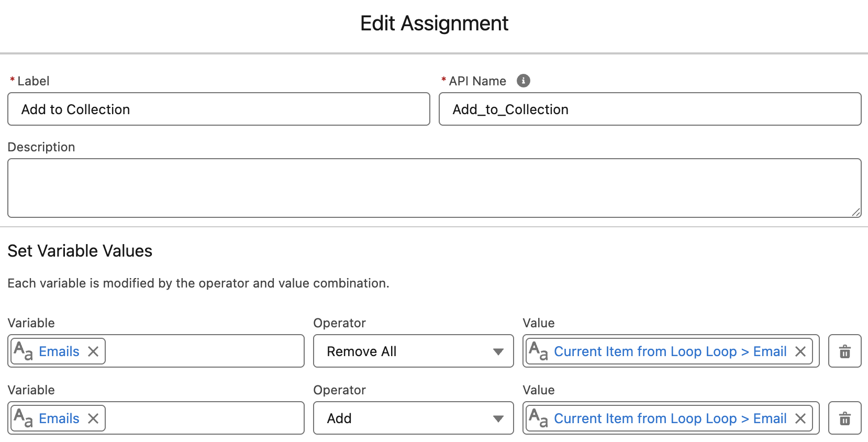Click the Description box resize handle
The width and height of the screenshot is (868, 442).
click(x=856, y=212)
